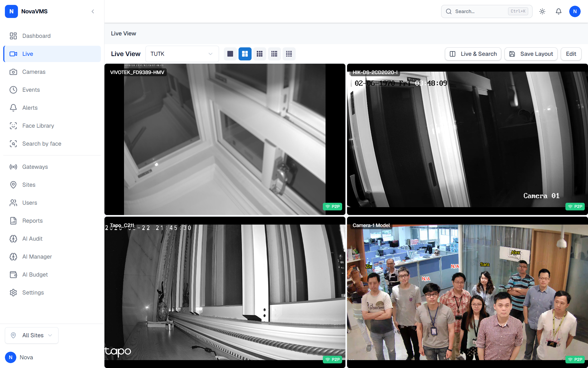588x368 pixels.
Task: Click the AI Budget wallet icon
Action: pyautogui.click(x=13, y=275)
